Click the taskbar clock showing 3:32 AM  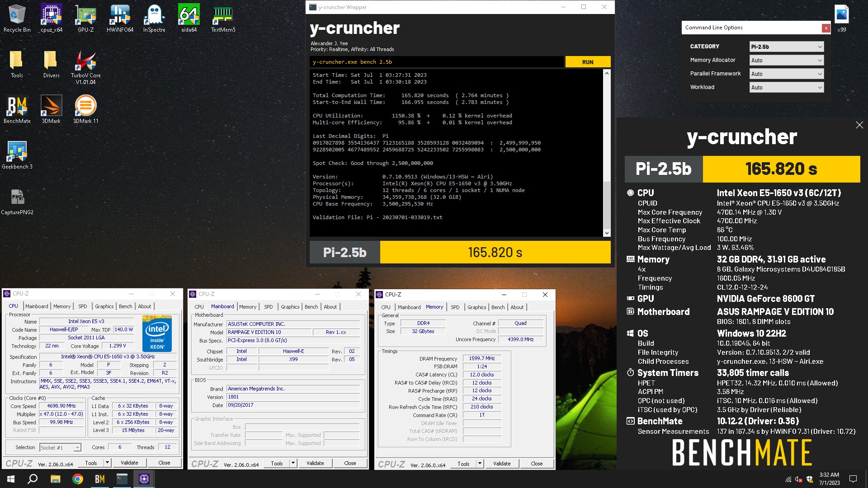[829, 479]
